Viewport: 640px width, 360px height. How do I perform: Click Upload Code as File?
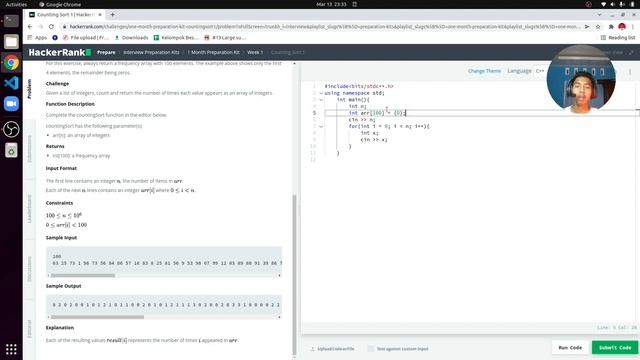[x=332, y=349]
